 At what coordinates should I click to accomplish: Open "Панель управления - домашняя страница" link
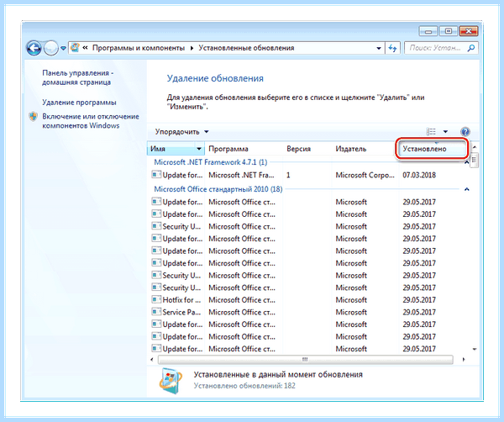click(x=77, y=77)
